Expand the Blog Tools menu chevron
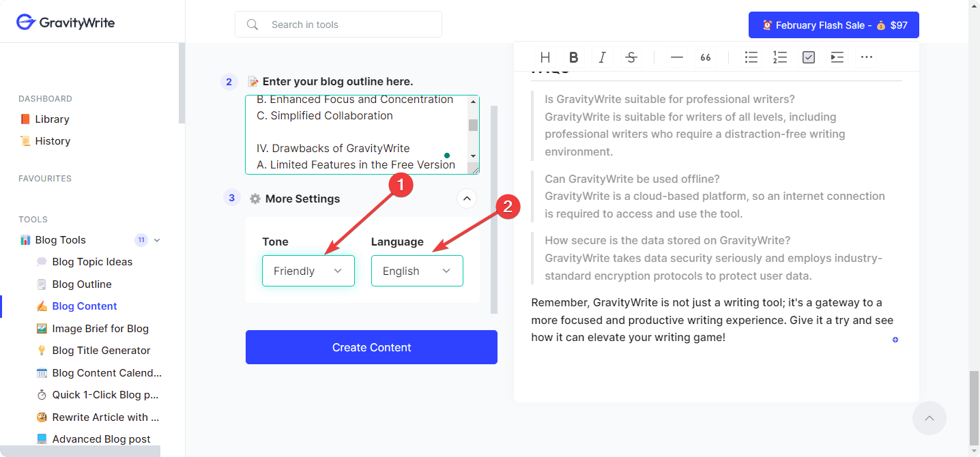 click(x=157, y=240)
